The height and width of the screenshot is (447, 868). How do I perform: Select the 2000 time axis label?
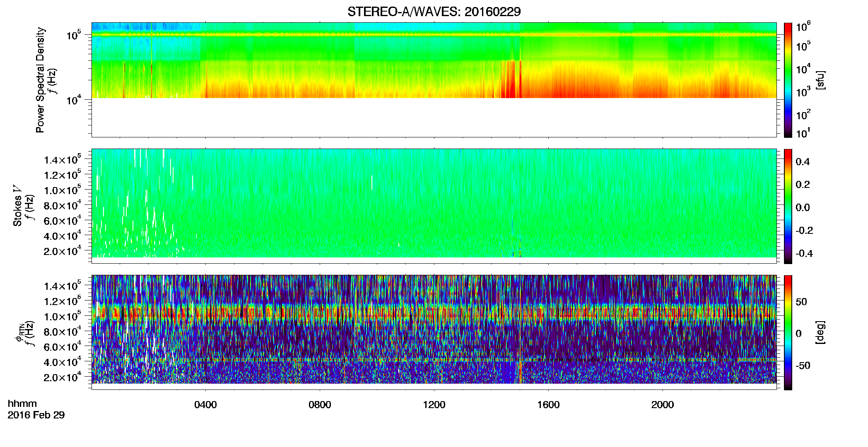pos(663,404)
